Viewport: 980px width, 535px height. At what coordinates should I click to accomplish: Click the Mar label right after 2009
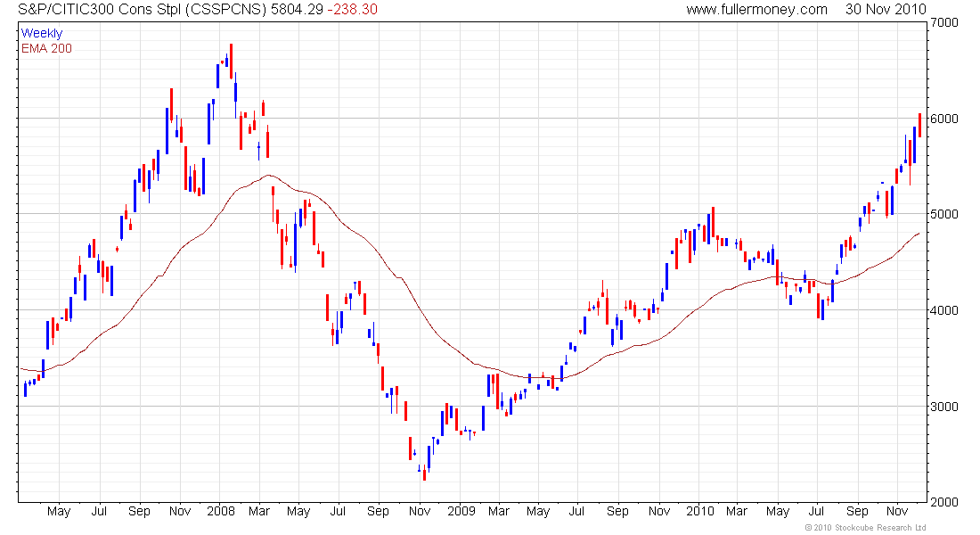498,511
